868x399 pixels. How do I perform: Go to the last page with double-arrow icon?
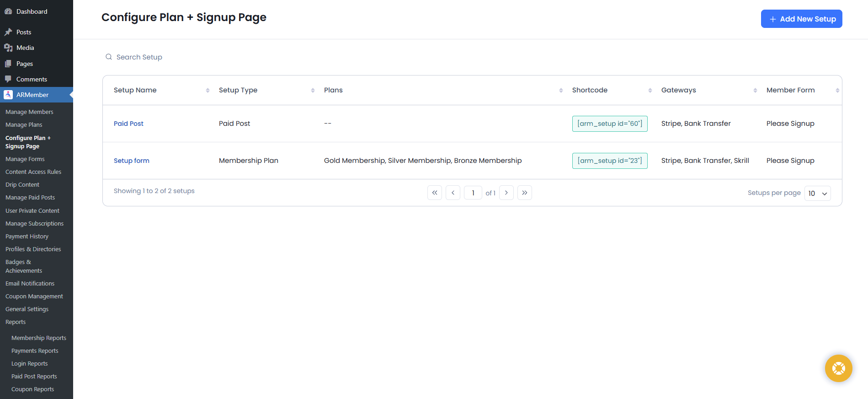(x=525, y=193)
